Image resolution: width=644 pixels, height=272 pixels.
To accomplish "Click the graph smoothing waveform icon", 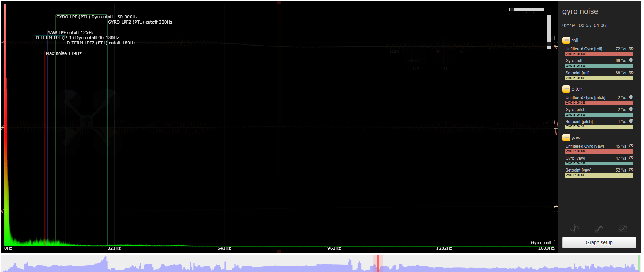I will (599, 229).
